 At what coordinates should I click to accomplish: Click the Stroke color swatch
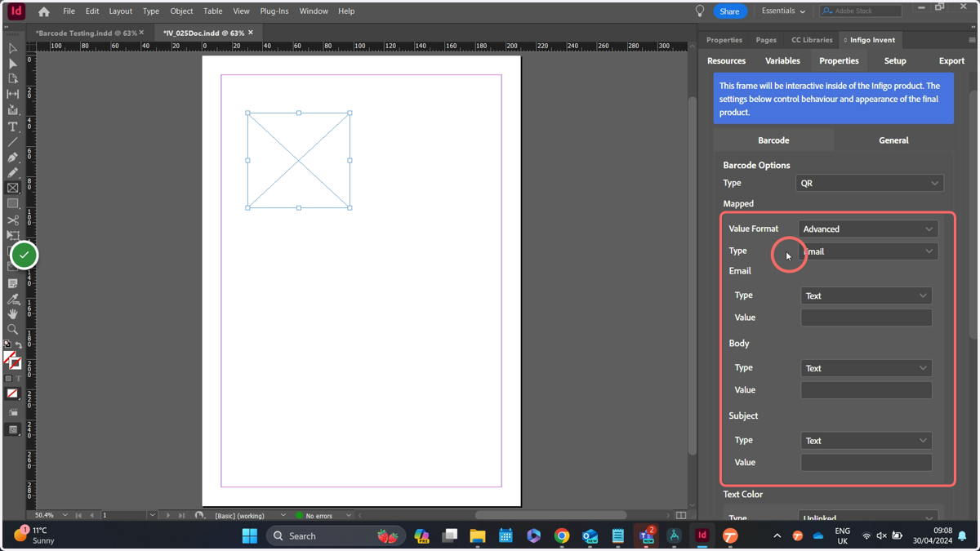point(16,363)
